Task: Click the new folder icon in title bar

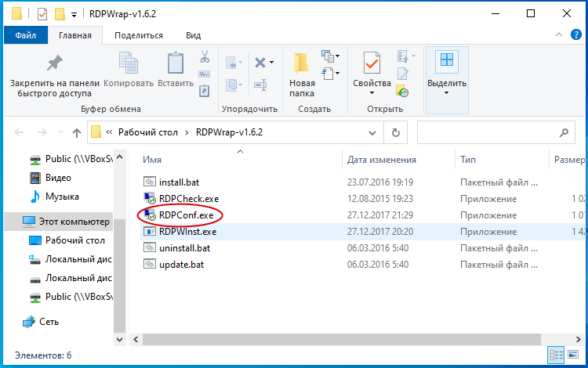Action: 60,14
